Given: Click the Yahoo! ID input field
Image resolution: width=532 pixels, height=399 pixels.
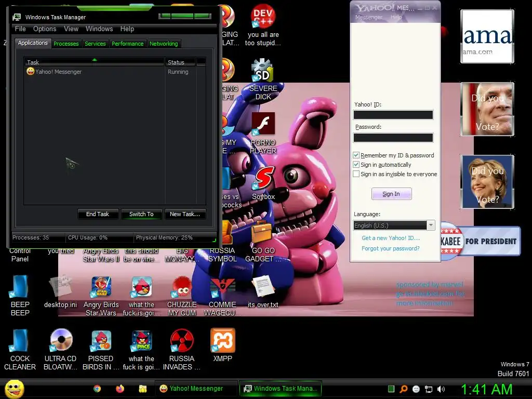Looking at the screenshot, I should pyautogui.click(x=393, y=115).
